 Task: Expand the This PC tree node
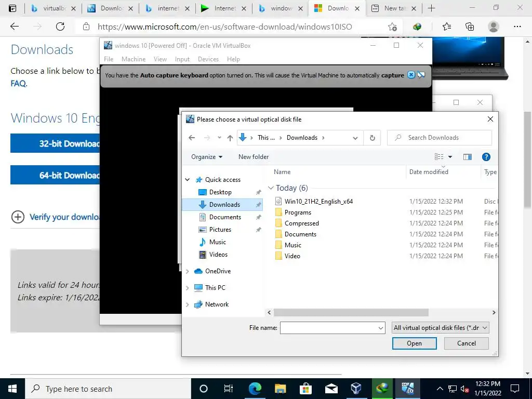point(187,288)
